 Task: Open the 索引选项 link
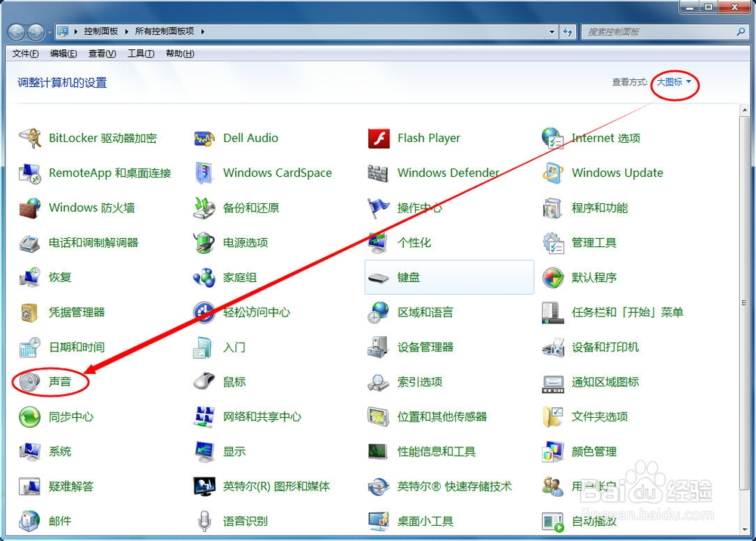click(420, 382)
